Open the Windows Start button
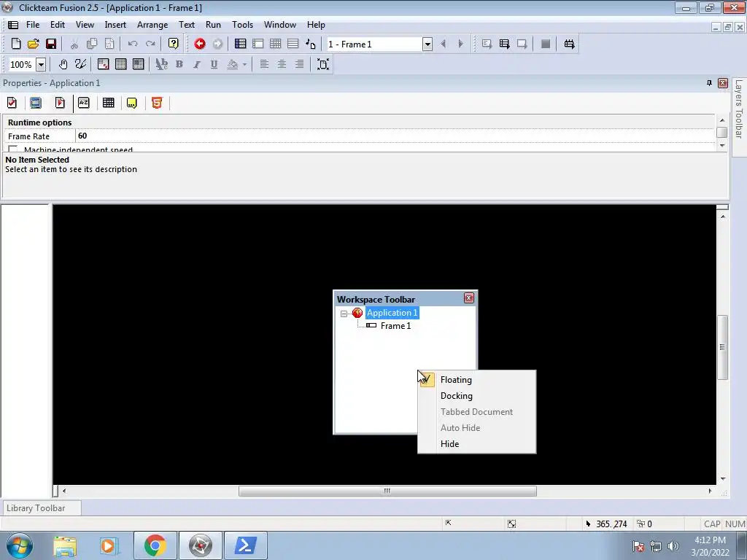747x560 pixels. [20, 545]
